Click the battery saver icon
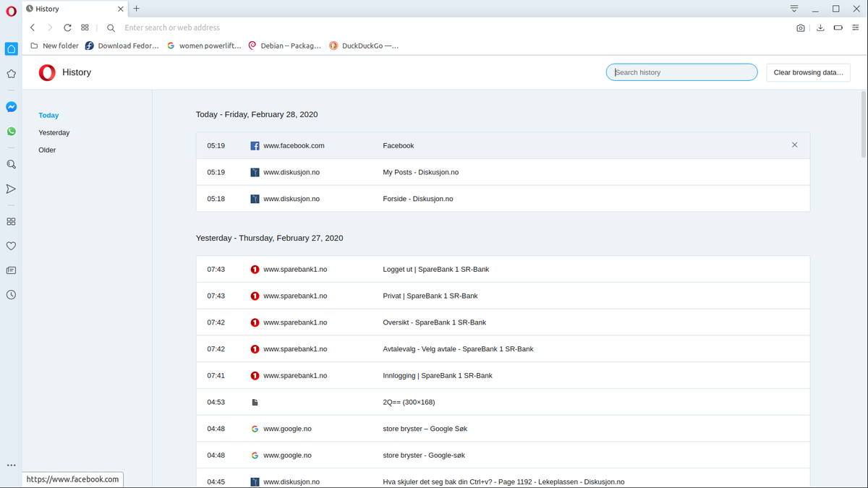 coord(838,27)
